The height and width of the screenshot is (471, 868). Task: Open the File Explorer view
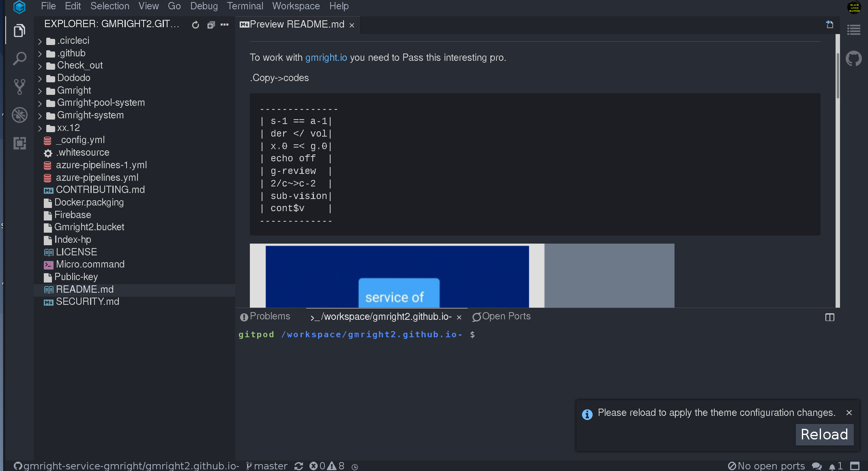click(x=19, y=30)
